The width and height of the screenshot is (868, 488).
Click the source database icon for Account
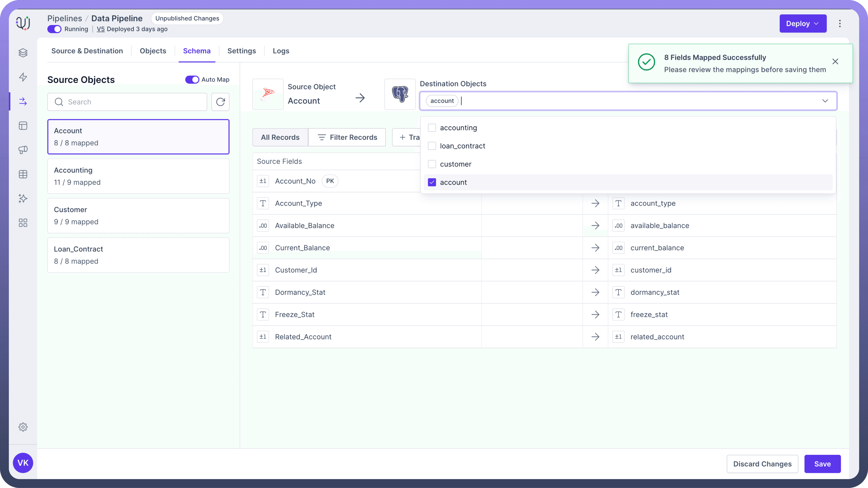(268, 94)
